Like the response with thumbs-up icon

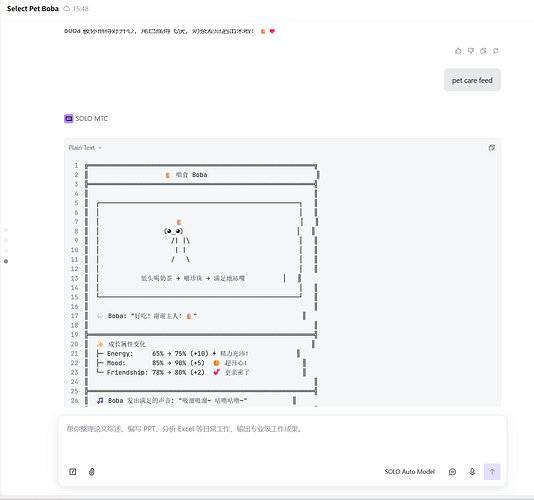pos(458,51)
